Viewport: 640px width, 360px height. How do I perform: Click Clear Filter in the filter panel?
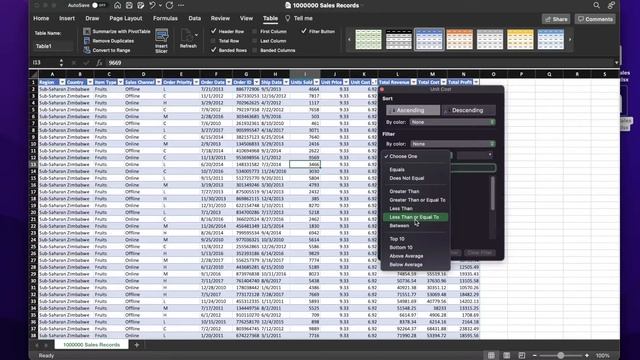[x=480, y=253]
